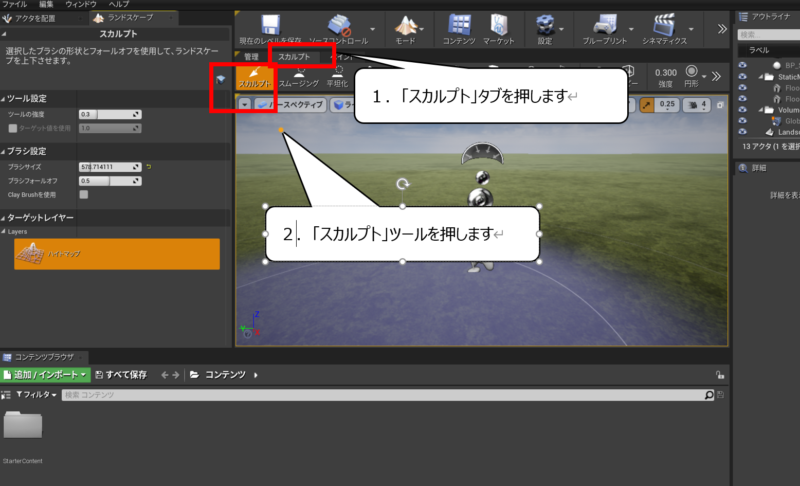
Task: Hide the Glob actor via eye icon
Action: (x=742, y=121)
